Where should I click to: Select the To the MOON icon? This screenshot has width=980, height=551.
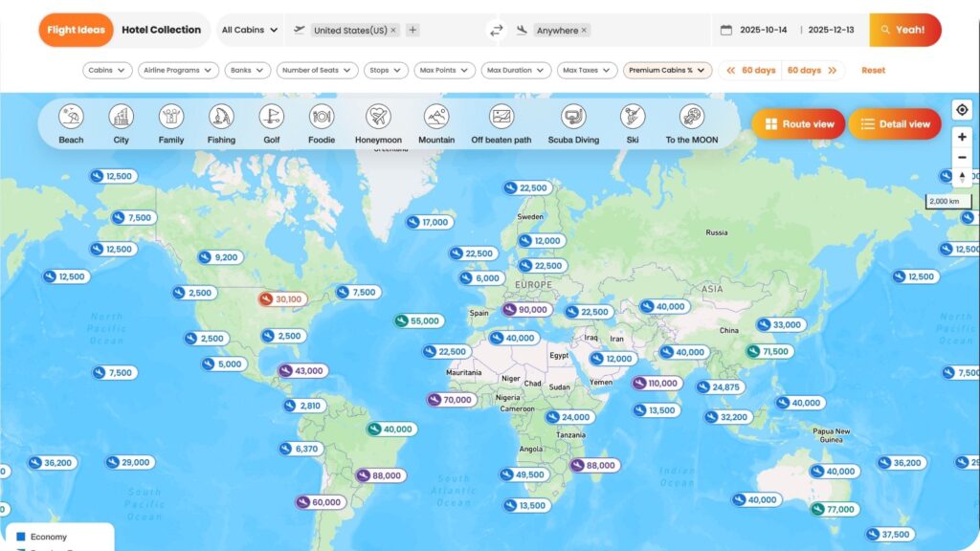point(692,118)
